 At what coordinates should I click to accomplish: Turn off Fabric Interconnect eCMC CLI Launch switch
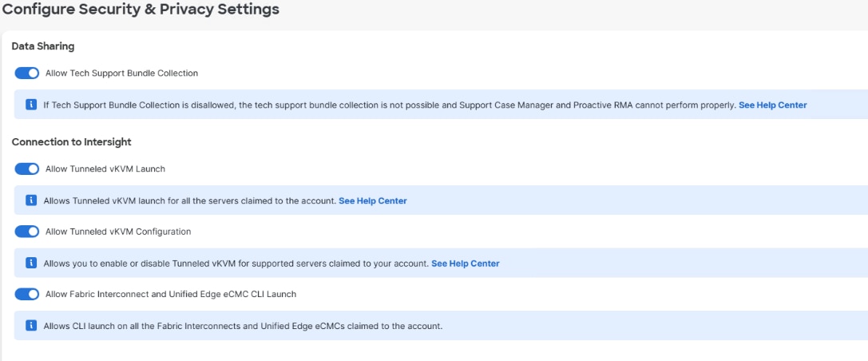[26, 294]
